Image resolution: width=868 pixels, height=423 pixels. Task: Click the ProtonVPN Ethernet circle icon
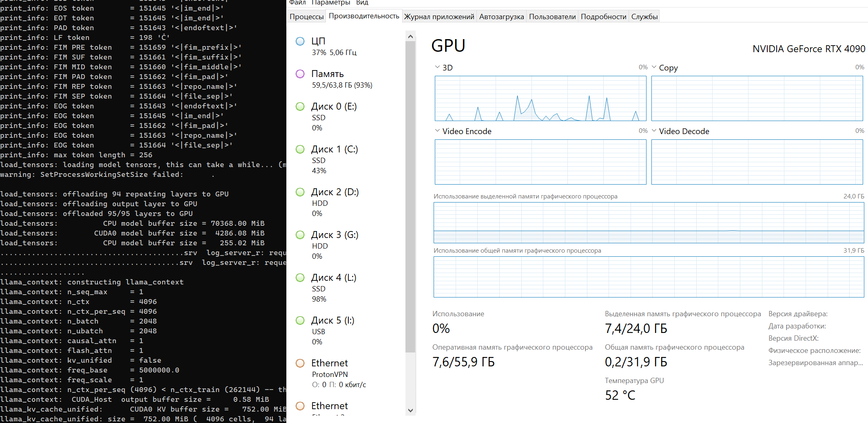[x=300, y=363]
